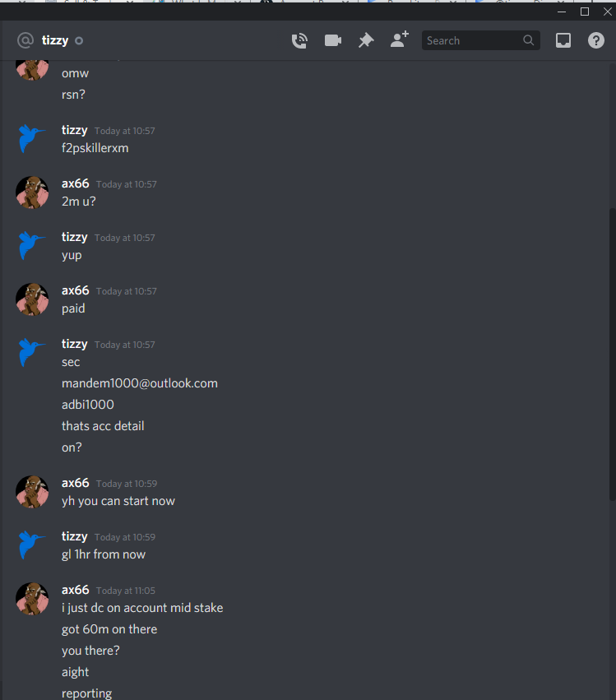Click tizzy's offline status indicator
Image resolution: width=616 pixels, height=700 pixels.
pyautogui.click(x=79, y=41)
